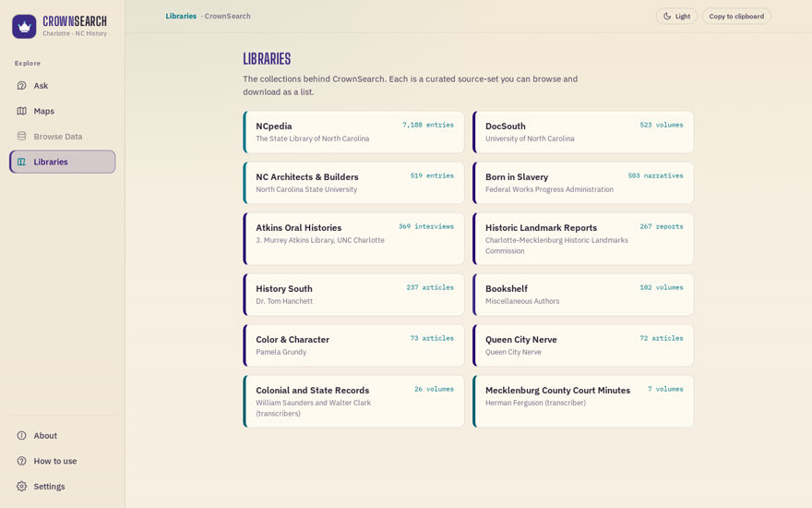Click the CrownSearch crown logo icon

pyautogui.click(x=24, y=27)
